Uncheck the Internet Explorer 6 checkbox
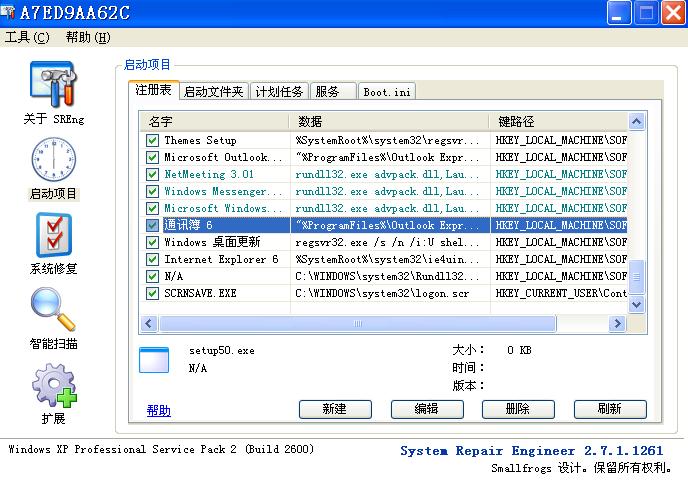Image resolution: width=688 pixels, height=482 pixels. 152,260
